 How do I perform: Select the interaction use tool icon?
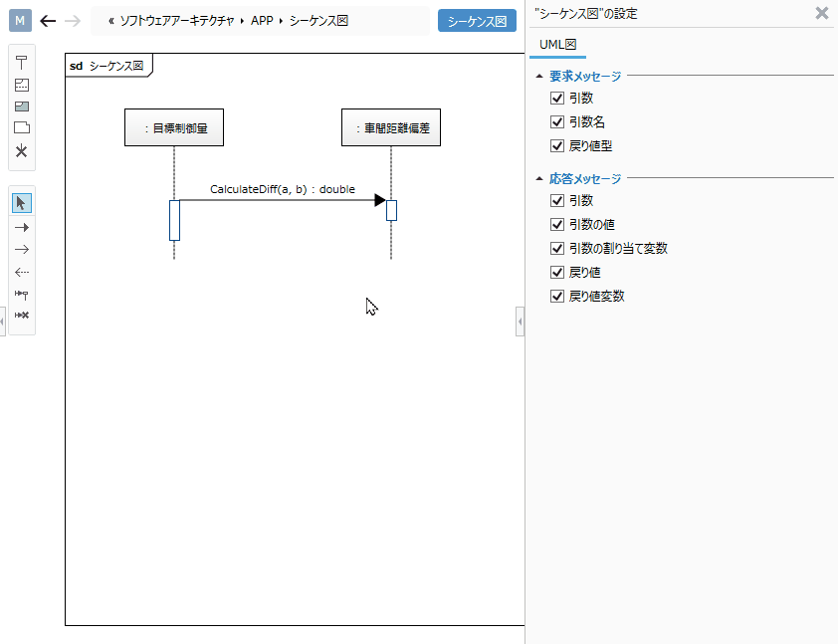click(21, 107)
